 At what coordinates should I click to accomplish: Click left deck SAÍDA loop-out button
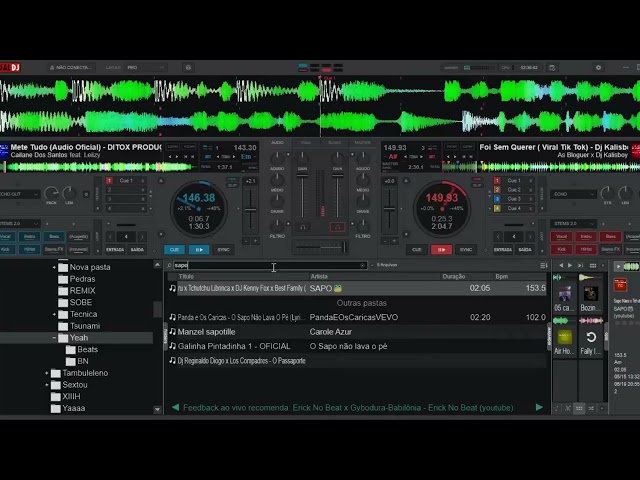click(137, 249)
